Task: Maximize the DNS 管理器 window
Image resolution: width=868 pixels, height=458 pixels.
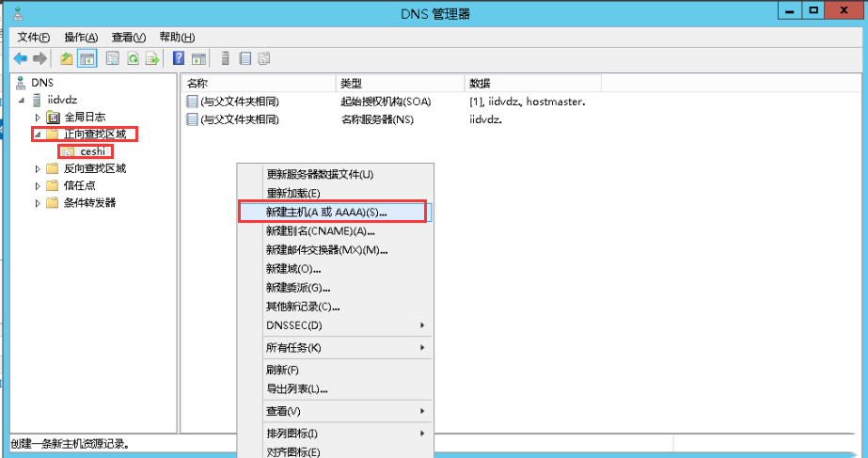Action: click(x=813, y=11)
